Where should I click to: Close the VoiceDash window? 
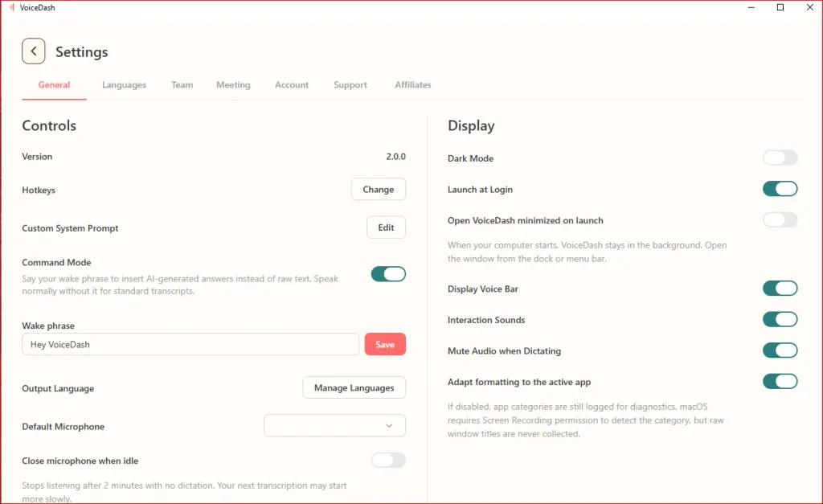tap(810, 7)
